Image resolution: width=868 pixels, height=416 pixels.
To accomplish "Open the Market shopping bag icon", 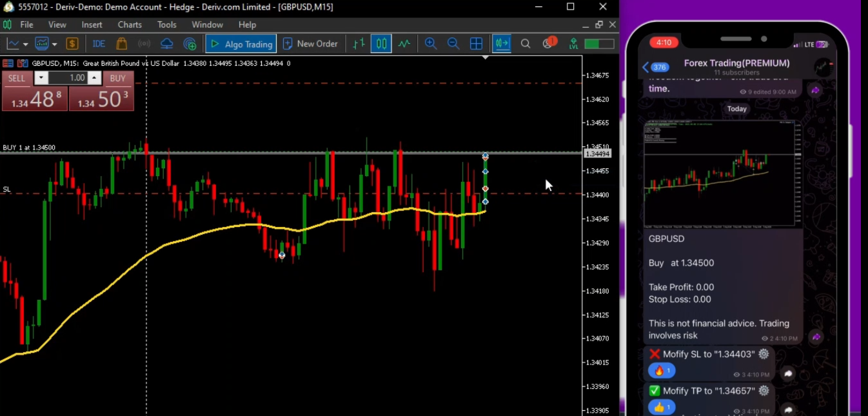I will coord(121,44).
